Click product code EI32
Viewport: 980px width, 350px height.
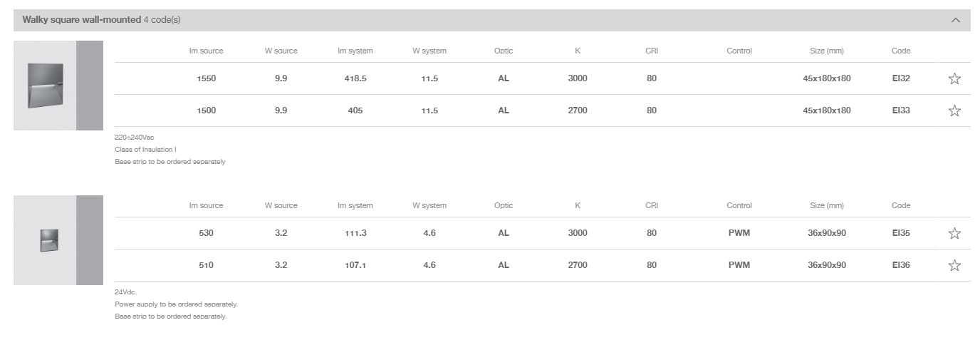click(x=901, y=78)
